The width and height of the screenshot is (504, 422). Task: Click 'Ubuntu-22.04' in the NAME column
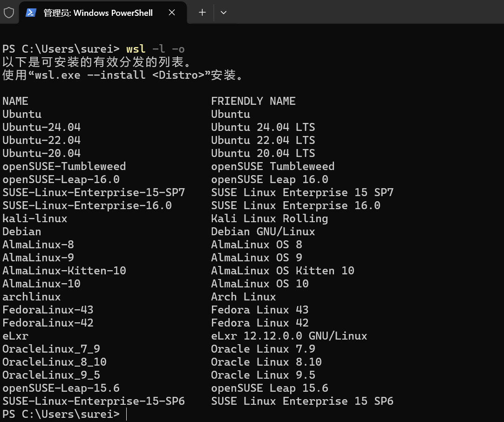[x=41, y=140]
